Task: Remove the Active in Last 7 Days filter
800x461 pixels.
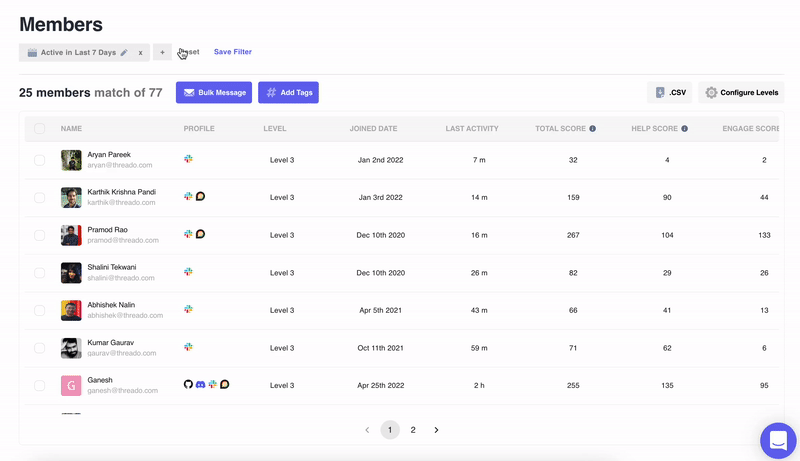Action: coord(140,53)
